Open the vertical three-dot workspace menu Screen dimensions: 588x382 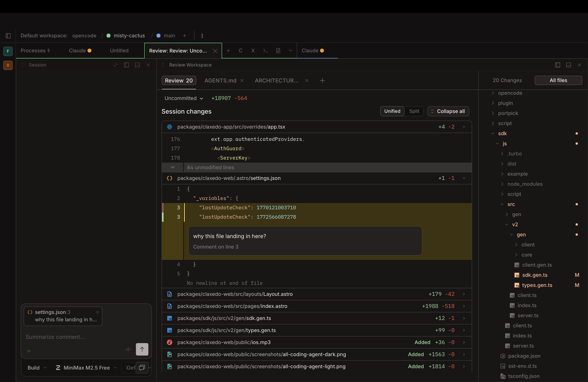202,36
